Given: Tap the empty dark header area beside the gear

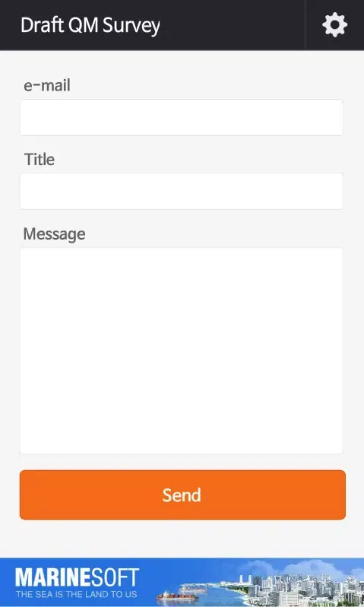Looking at the screenshot, I should (x=232, y=25).
